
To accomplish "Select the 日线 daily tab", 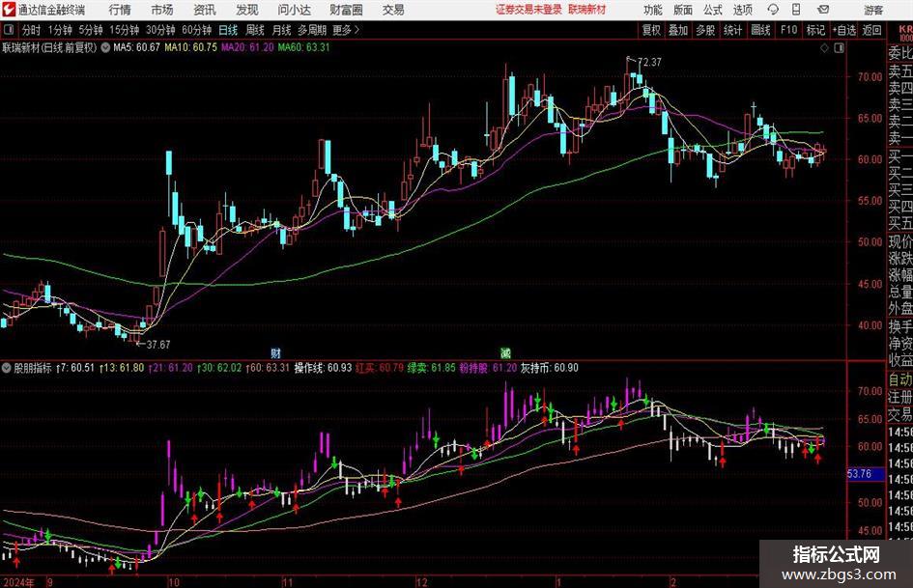I will tap(228, 30).
